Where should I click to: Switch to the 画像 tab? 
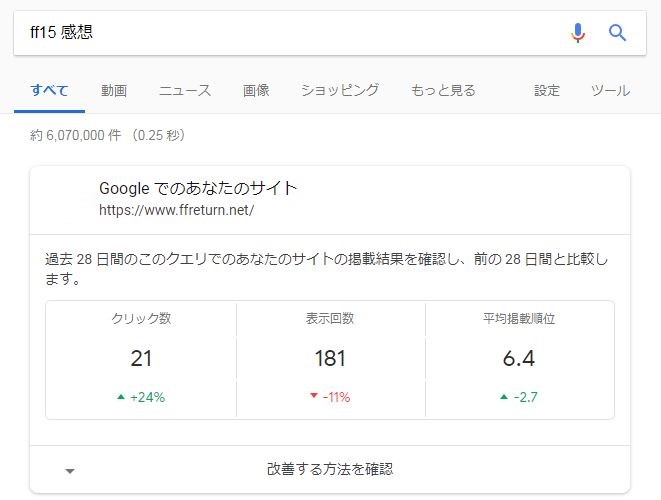point(256,90)
